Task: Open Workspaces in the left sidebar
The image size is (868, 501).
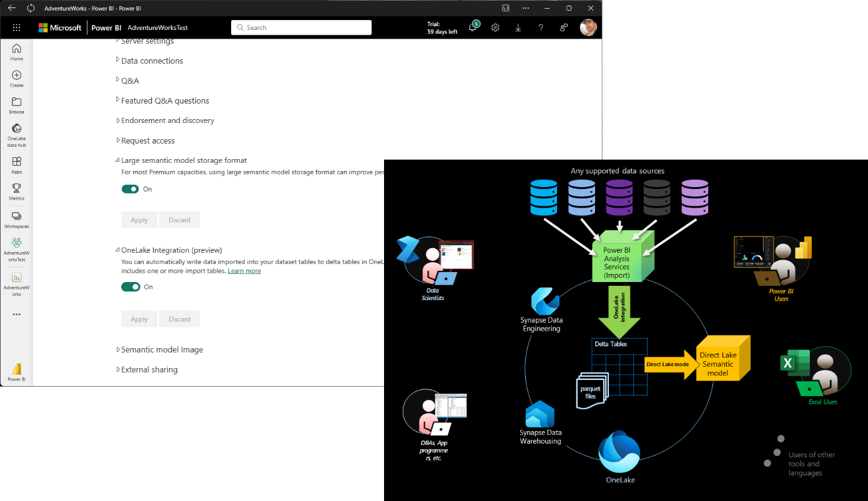Action: (x=17, y=220)
